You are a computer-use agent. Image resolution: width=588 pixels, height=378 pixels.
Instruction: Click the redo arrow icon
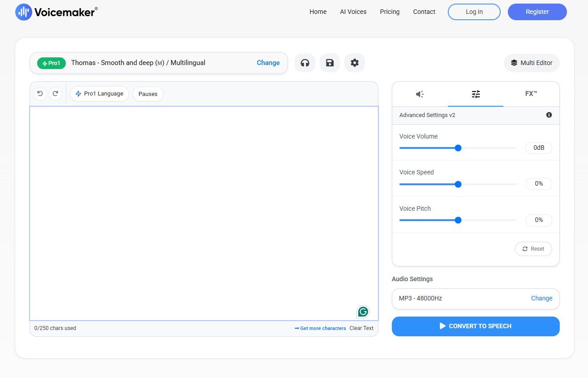click(56, 94)
